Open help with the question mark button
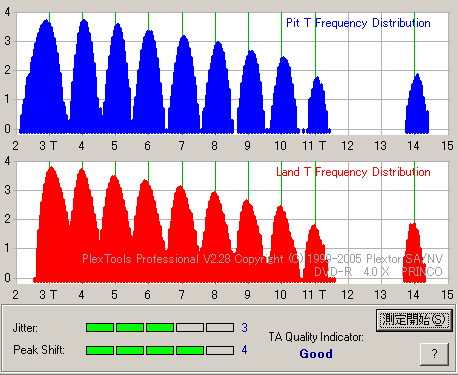 pyautogui.click(x=434, y=354)
